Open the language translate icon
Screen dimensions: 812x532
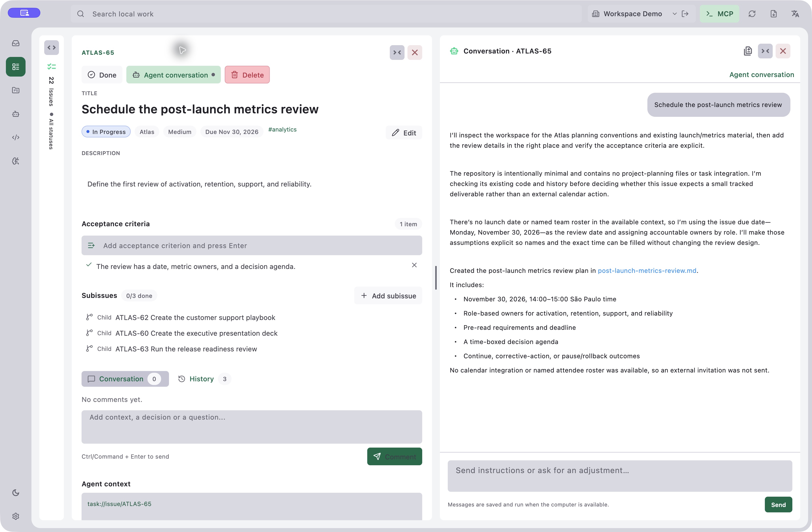click(x=795, y=14)
